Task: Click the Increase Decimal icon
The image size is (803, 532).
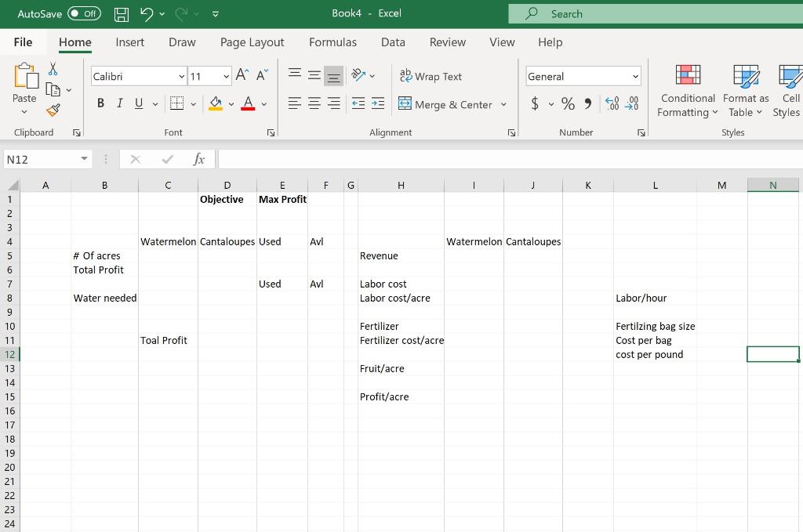Action: click(611, 103)
